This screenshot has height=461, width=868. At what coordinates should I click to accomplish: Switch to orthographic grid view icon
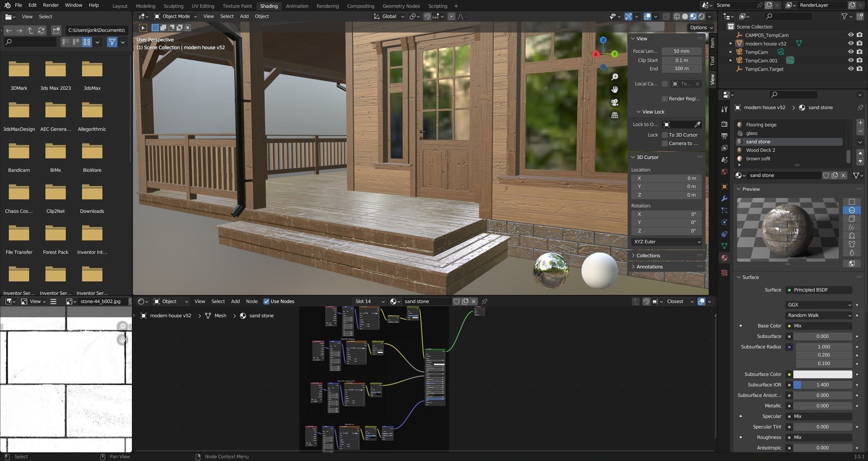click(614, 115)
